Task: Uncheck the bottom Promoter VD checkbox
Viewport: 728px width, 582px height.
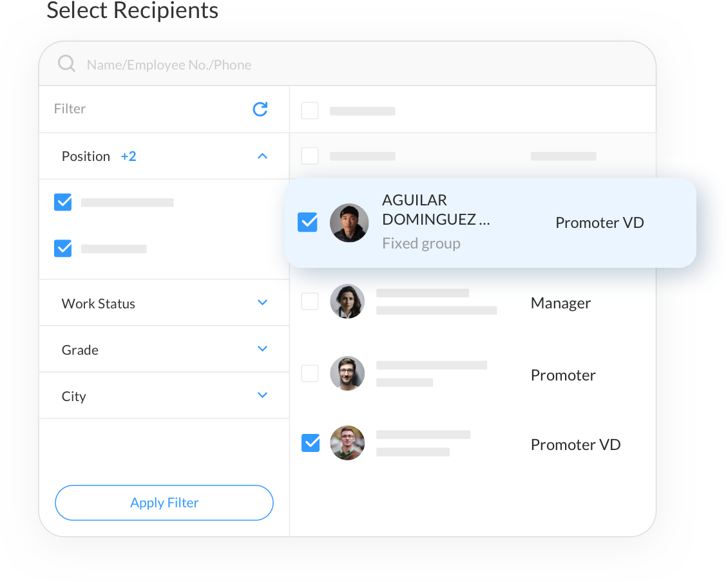Action: (x=311, y=443)
